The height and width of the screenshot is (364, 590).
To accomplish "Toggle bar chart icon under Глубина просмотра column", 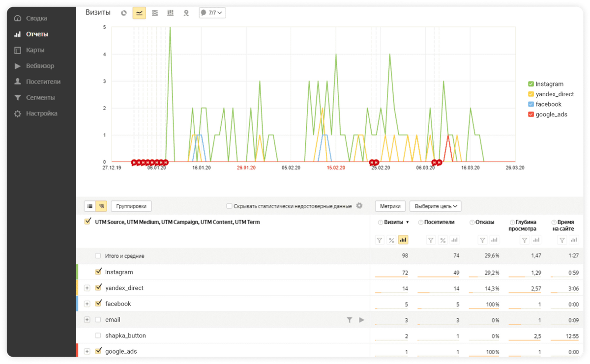I will click(x=536, y=240).
